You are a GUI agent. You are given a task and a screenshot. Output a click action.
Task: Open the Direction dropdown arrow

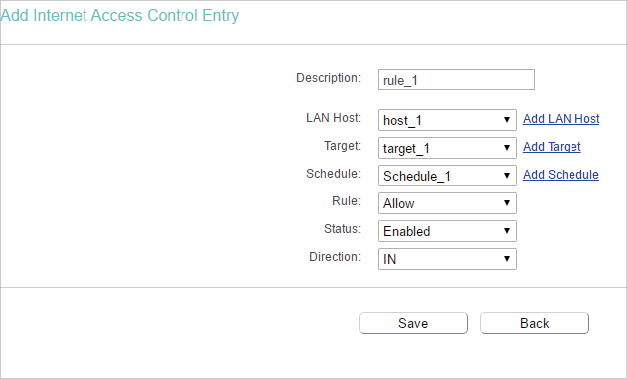click(507, 259)
